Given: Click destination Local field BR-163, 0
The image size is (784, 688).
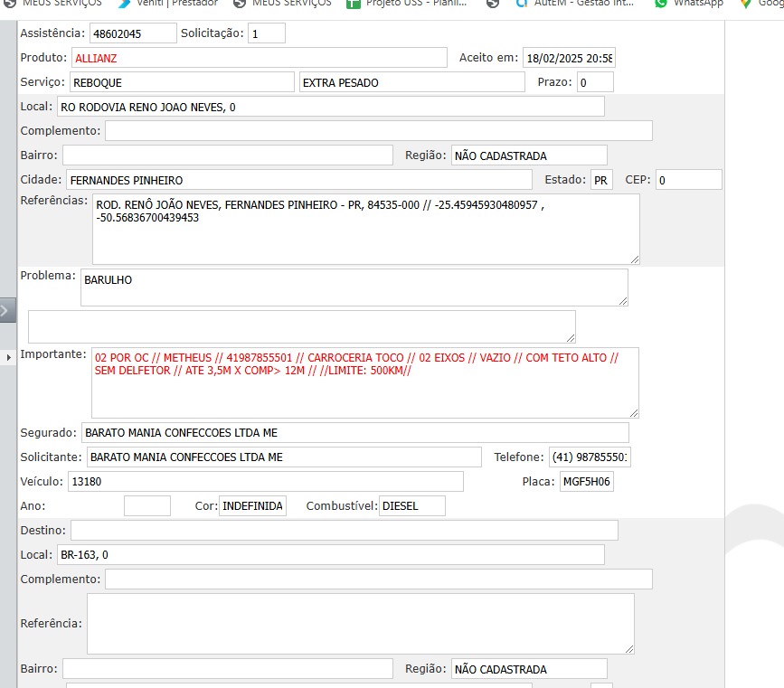Looking at the screenshot, I should pyautogui.click(x=330, y=555).
